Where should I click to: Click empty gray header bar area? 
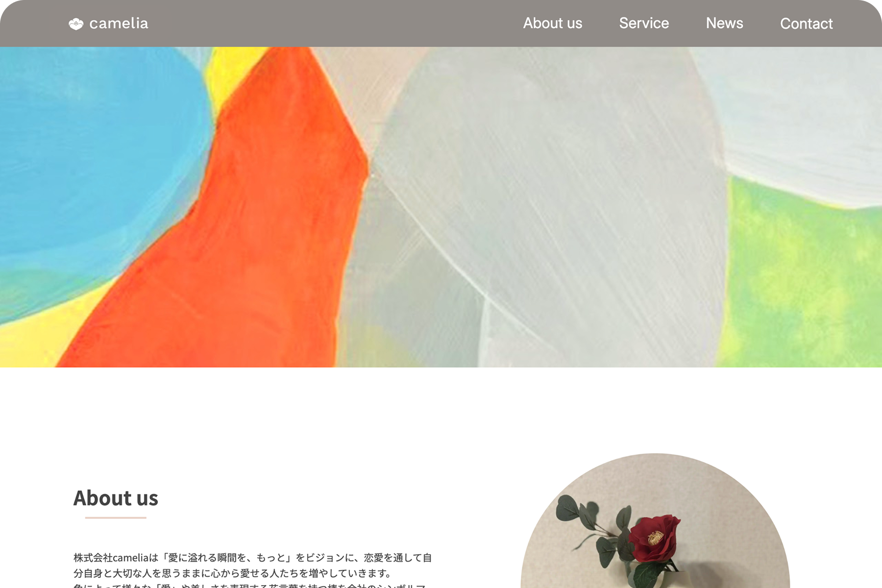pos(333,24)
